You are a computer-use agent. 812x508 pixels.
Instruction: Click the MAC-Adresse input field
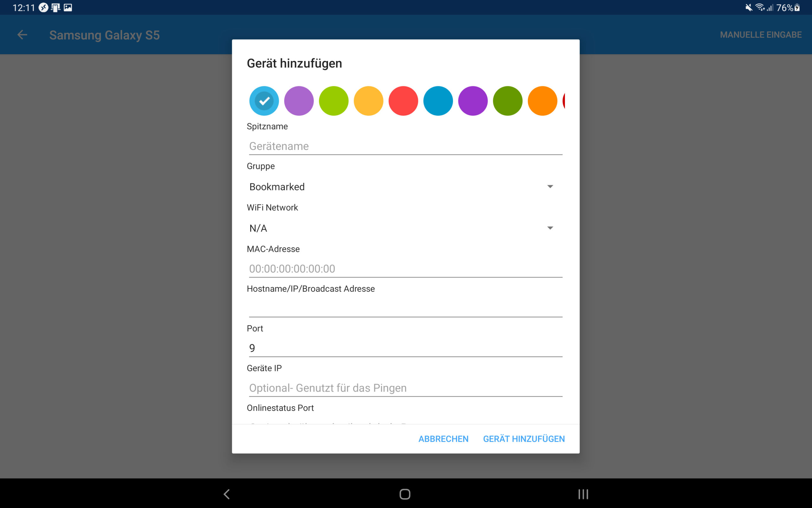click(x=405, y=269)
